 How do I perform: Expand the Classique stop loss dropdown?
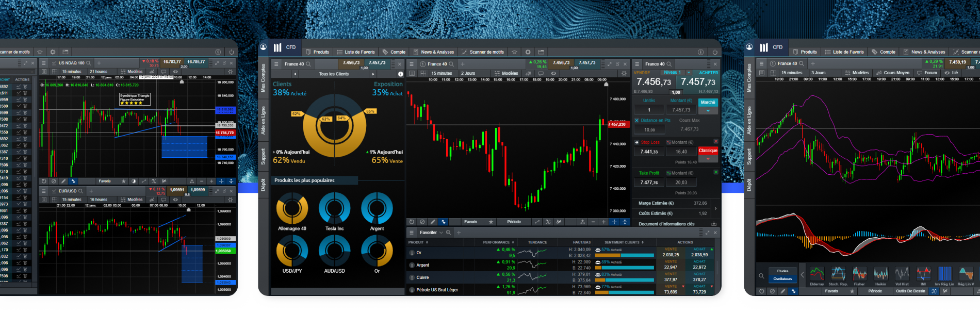(x=708, y=158)
